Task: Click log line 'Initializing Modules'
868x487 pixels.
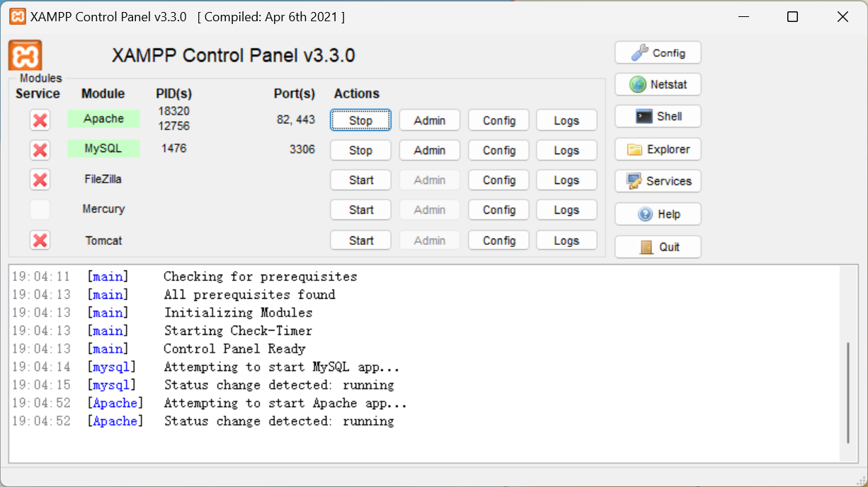Action: coord(238,313)
